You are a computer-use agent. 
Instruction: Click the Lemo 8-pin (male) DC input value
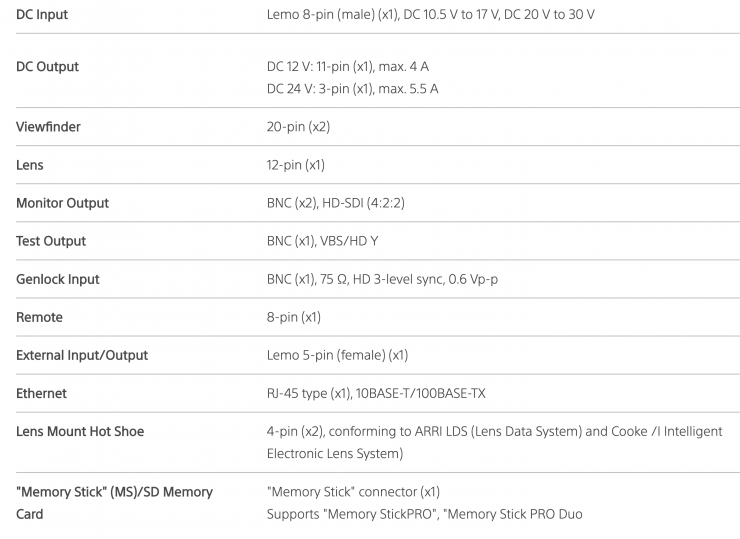pyautogui.click(x=434, y=15)
